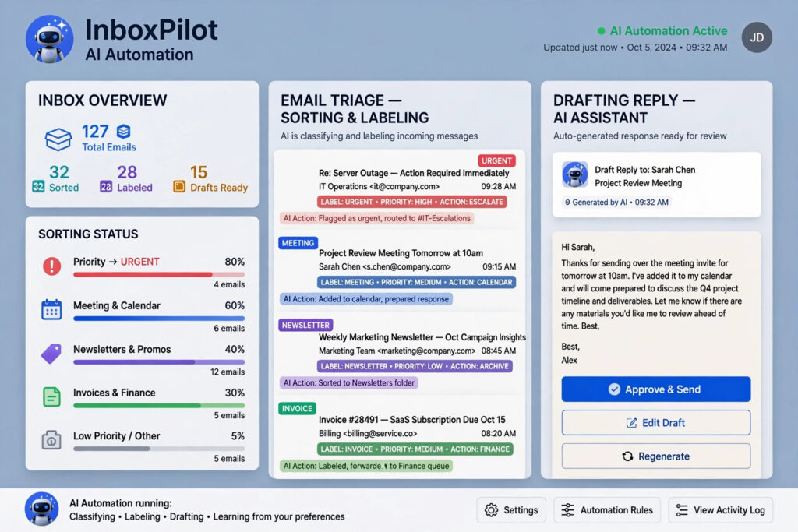Click the URGENT red tag
Viewport: 798px width, 532px height.
click(496, 160)
